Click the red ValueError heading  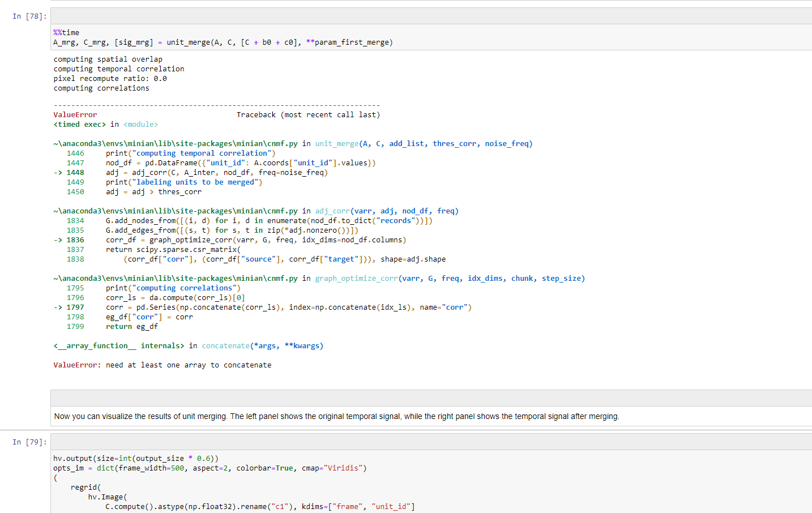(x=75, y=115)
